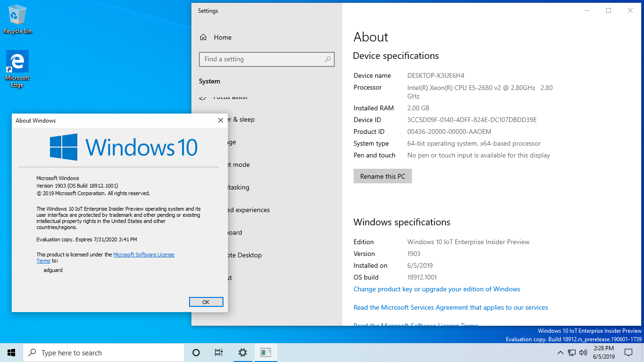The width and height of the screenshot is (644, 362).
Task: Maximize the Settings window
Action: [609, 10]
